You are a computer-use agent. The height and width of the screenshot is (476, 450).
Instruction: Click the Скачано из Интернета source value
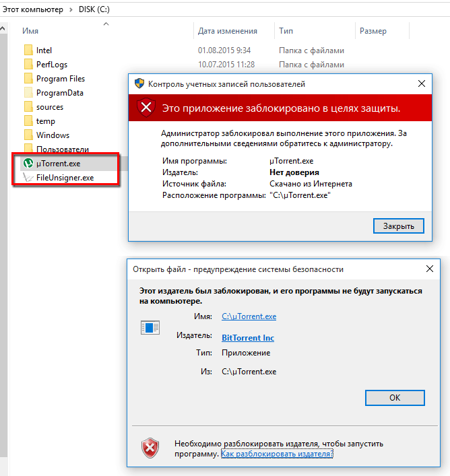(311, 184)
